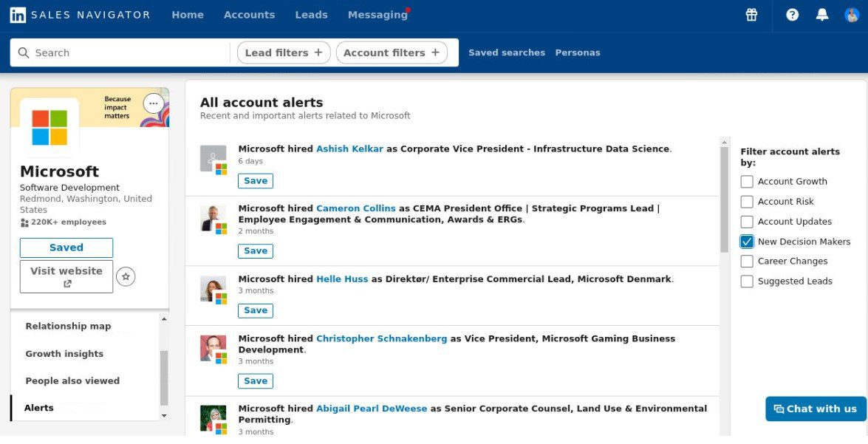Image resolution: width=868 pixels, height=444 pixels.
Task: Select Alerts in sidebar
Action: 38,408
